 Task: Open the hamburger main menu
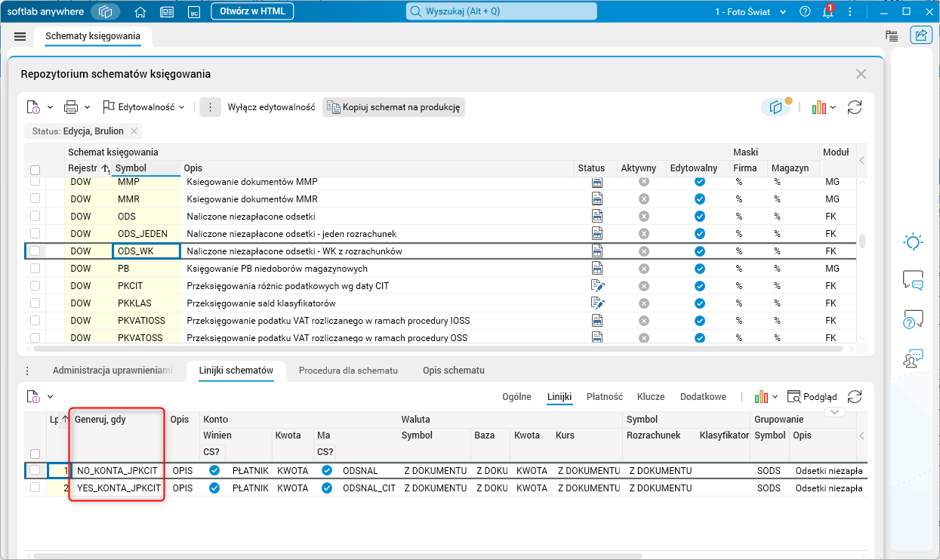tap(20, 37)
